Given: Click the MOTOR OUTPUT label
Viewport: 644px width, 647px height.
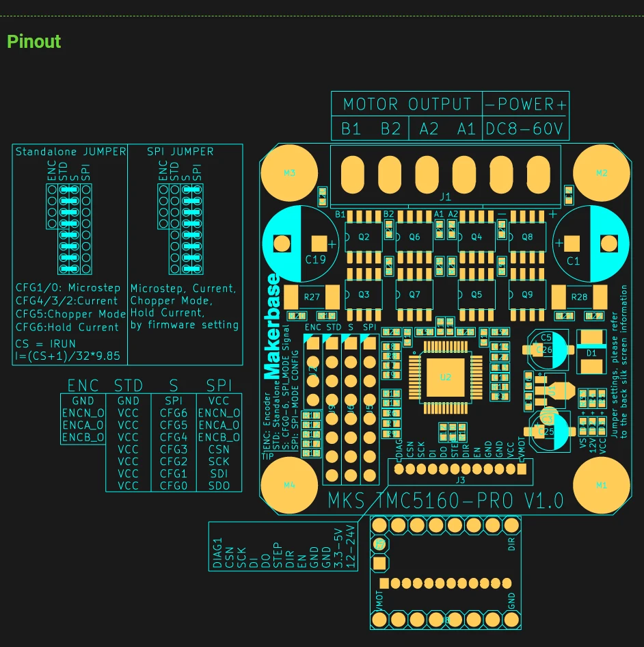Looking at the screenshot, I should click(407, 105).
